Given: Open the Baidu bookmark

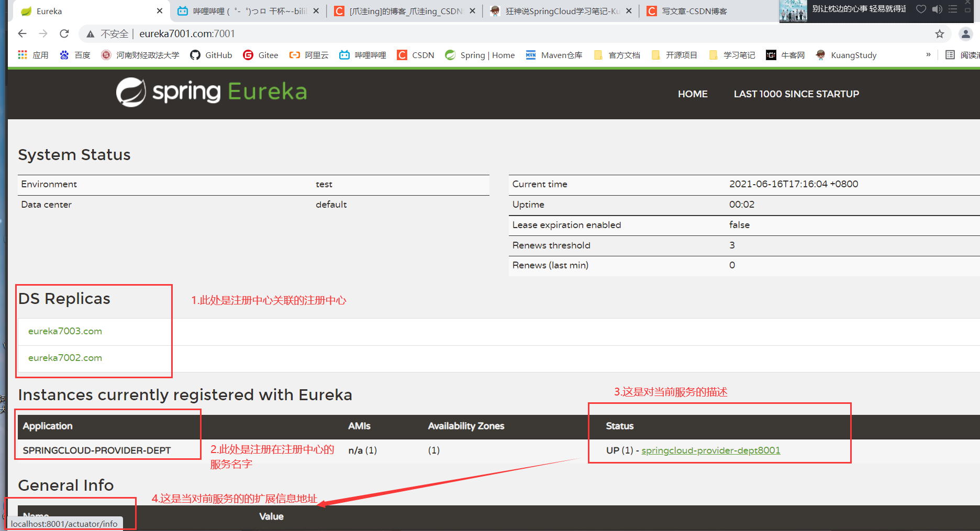Looking at the screenshot, I should point(75,55).
